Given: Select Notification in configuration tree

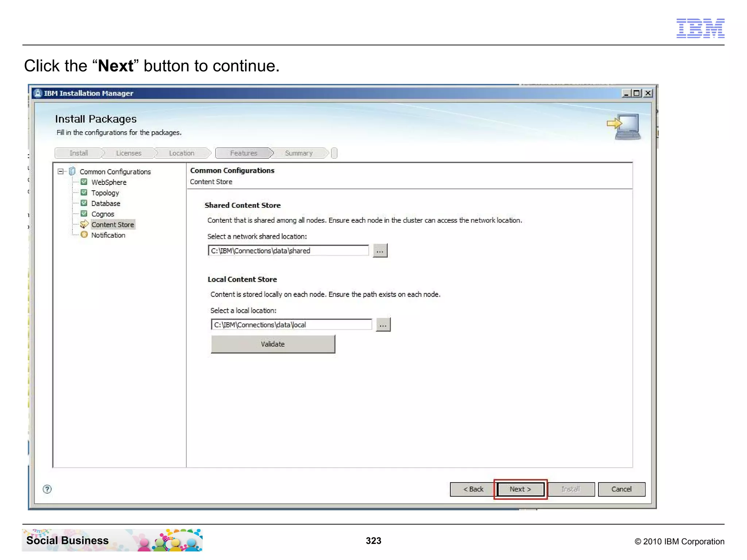Looking at the screenshot, I should (x=108, y=235).
